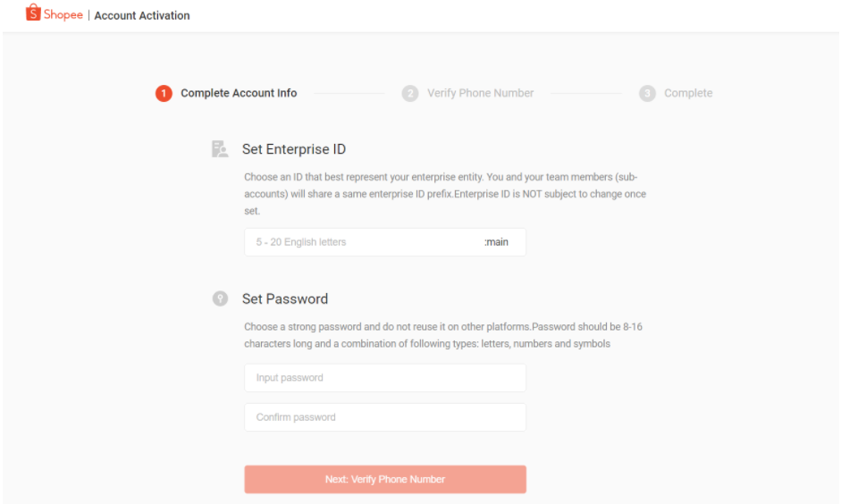Select the Verify Phone Number step label
Screen dimensions: 841x504
[x=480, y=93]
